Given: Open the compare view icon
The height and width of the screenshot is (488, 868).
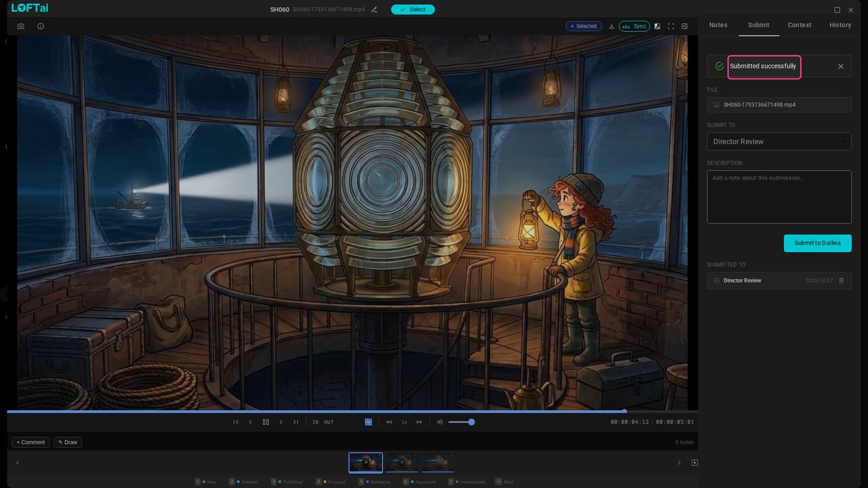Looking at the screenshot, I should (x=657, y=26).
